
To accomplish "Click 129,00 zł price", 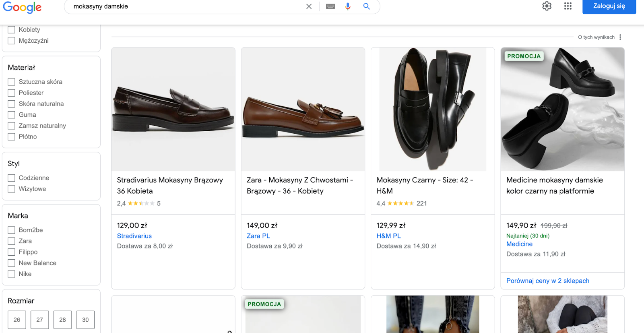I will (132, 225).
